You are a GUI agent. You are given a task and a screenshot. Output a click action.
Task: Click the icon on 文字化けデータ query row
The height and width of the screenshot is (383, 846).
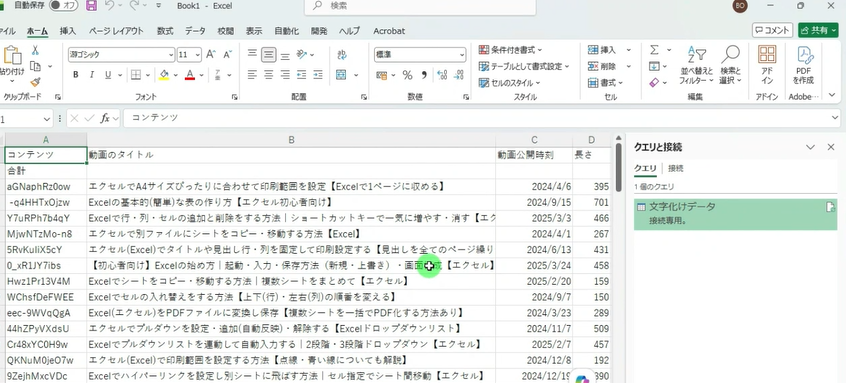coord(830,207)
